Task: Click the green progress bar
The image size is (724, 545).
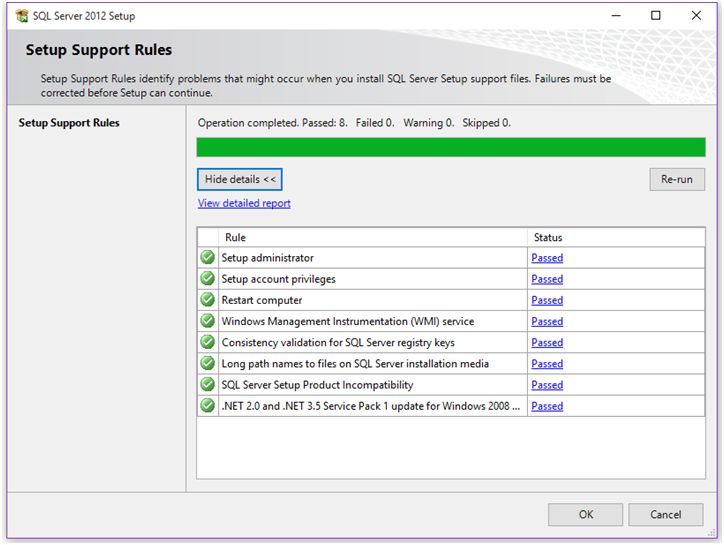Action: coord(451,147)
